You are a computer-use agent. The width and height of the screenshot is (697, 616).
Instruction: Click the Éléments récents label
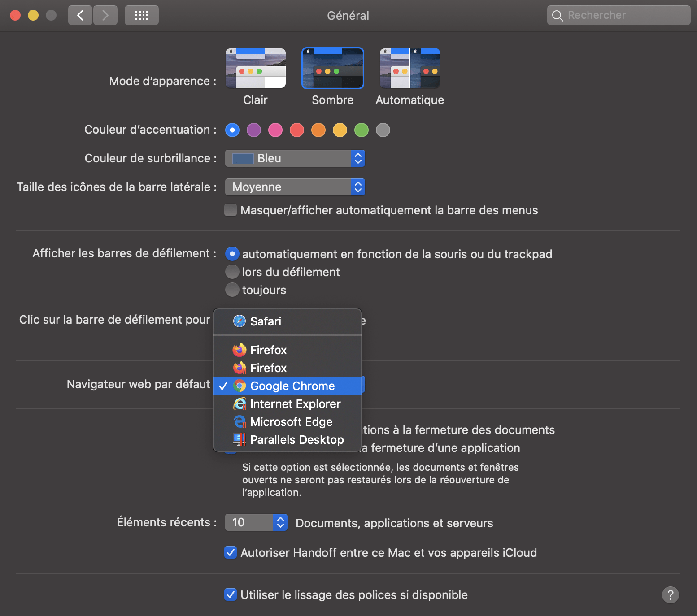coord(167,522)
